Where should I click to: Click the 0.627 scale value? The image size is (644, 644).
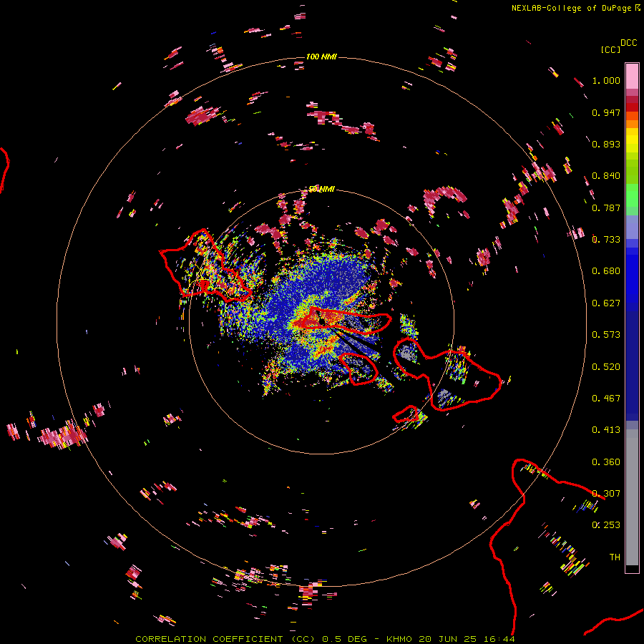606,303
